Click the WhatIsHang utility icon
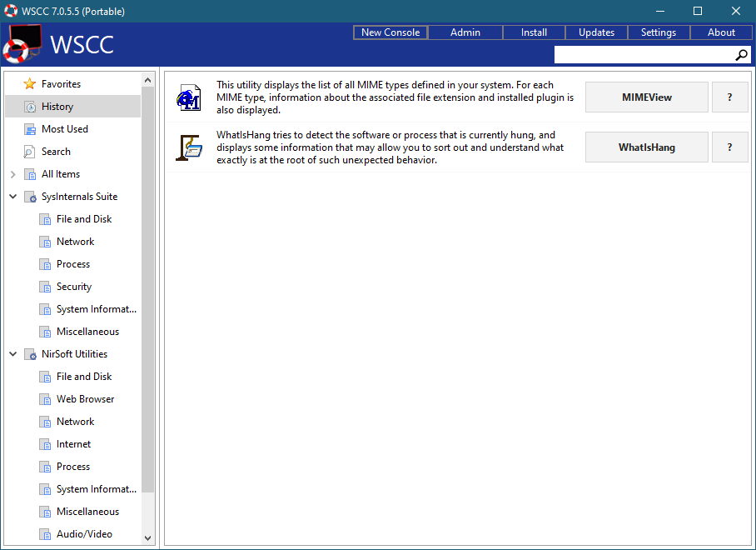 (x=188, y=147)
